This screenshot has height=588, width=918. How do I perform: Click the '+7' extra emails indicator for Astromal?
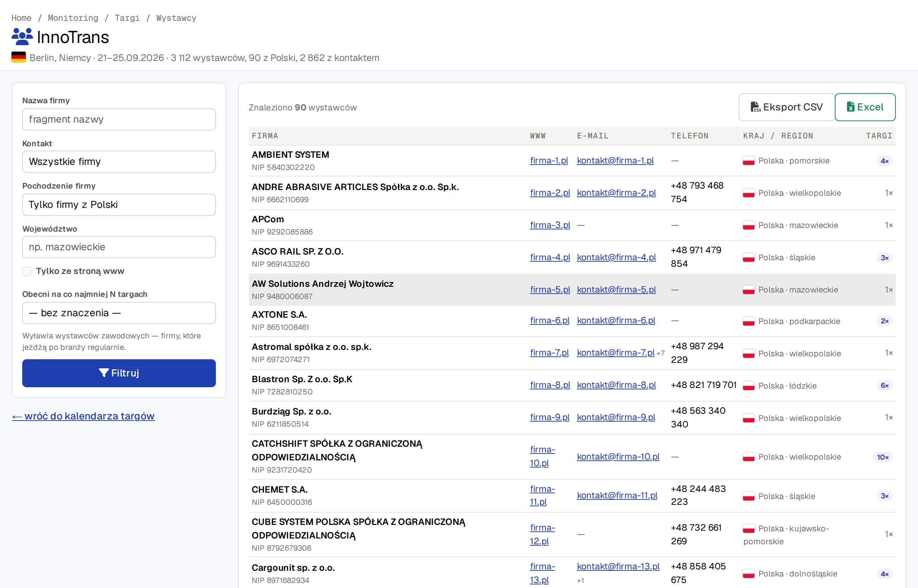click(661, 354)
